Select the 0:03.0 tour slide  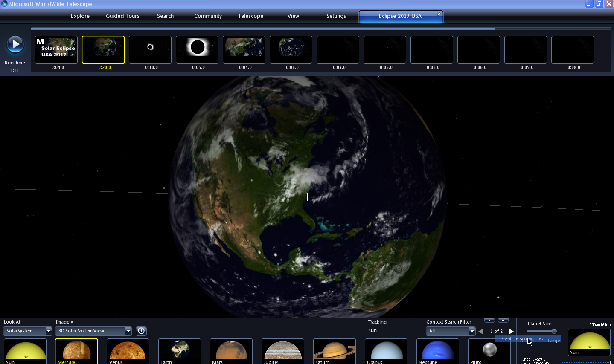(x=432, y=49)
